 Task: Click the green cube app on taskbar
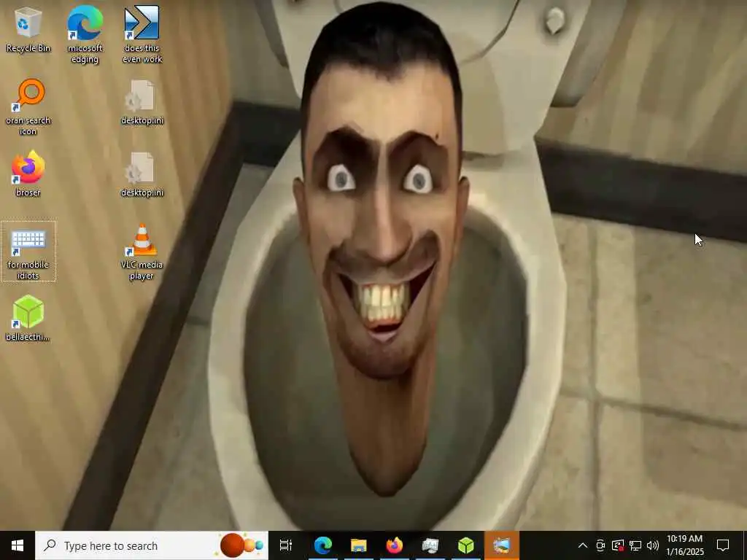coord(466,545)
